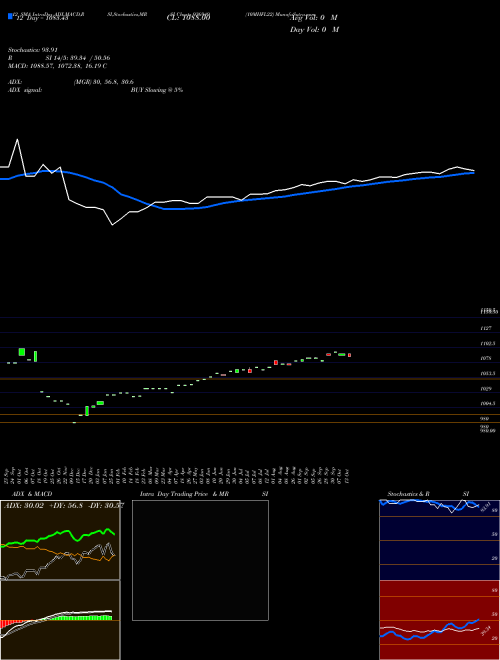Screen dimensions: 500x660
Task: Click the 1004.5 price axis label
Action: (487, 404)
